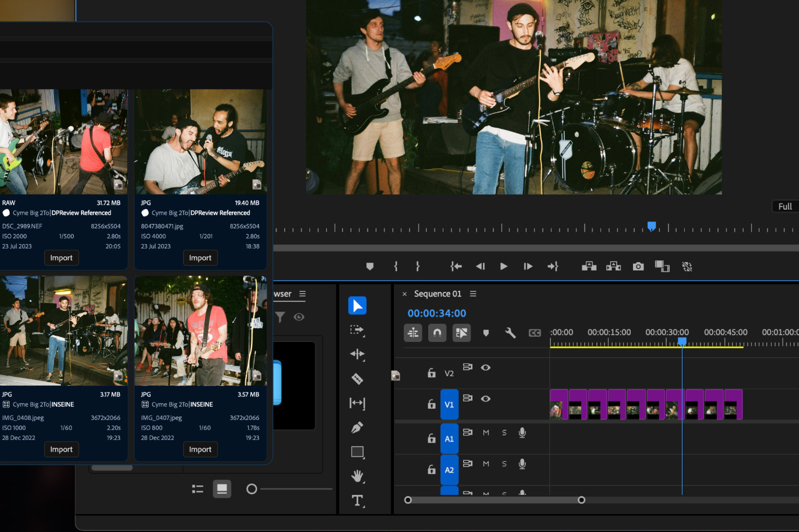Import the DSC_2989.NEF photo

pos(61,258)
